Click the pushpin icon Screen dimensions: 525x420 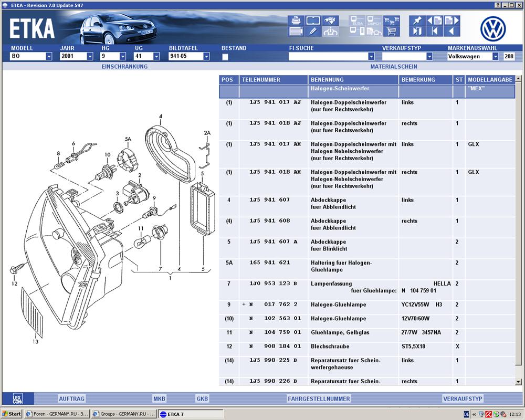(417, 20)
